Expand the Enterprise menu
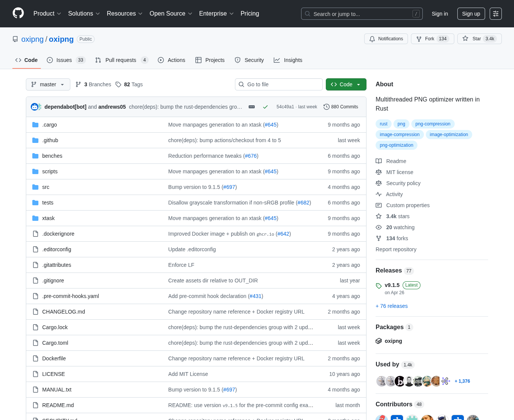Viewport: 514px width, 420px height. (x=216, y=14)
